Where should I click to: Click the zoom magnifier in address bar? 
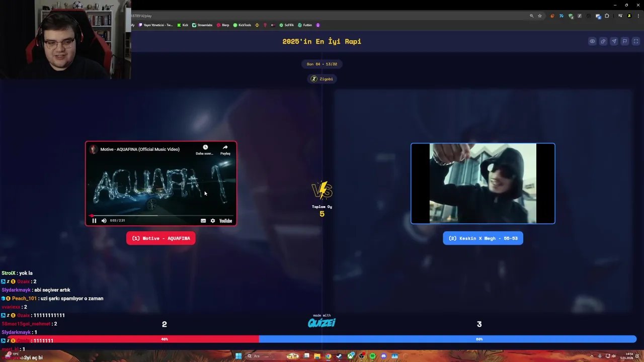[x=532, y=16]
